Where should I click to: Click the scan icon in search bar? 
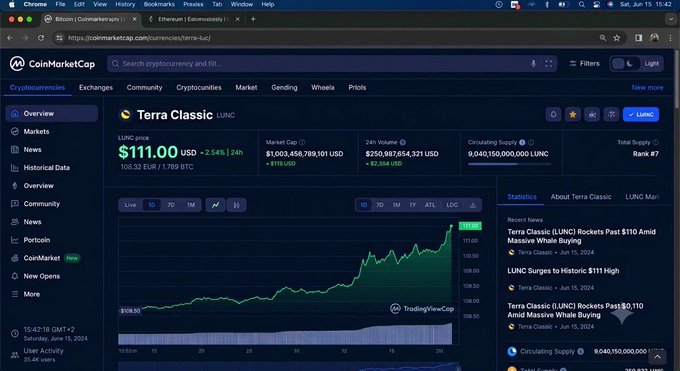pos(549,63)
